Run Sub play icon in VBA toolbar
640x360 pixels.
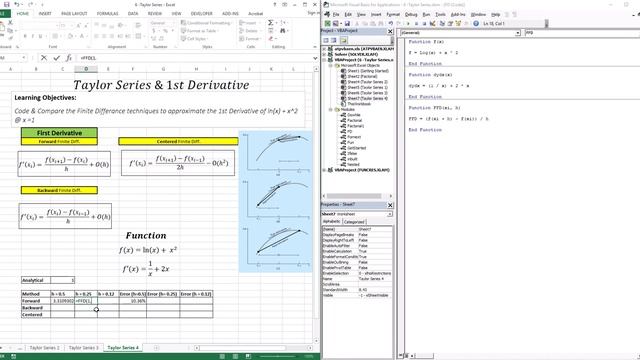pos(408,24)
